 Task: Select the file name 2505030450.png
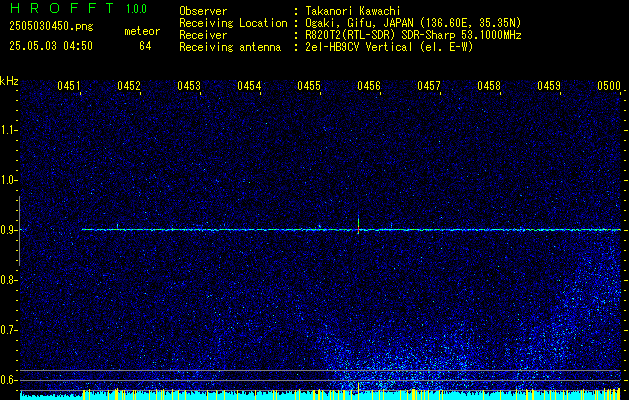tap(51, 26)
